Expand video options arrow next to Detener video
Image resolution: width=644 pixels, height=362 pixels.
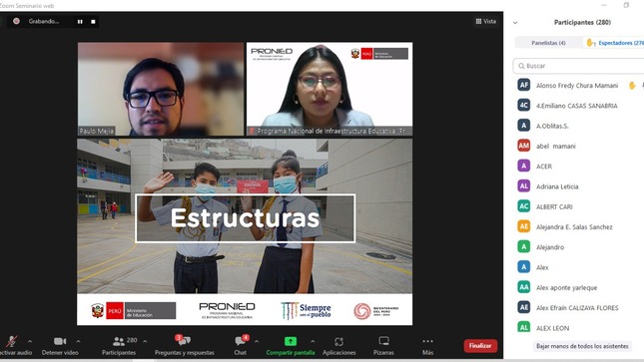pyautogui.click(x=78, y=341)
